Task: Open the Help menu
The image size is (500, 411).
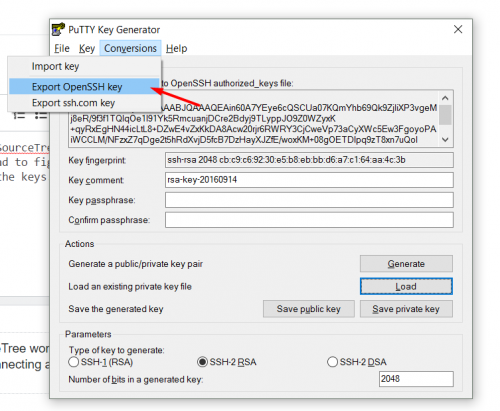Action: (x=177, y=48)
